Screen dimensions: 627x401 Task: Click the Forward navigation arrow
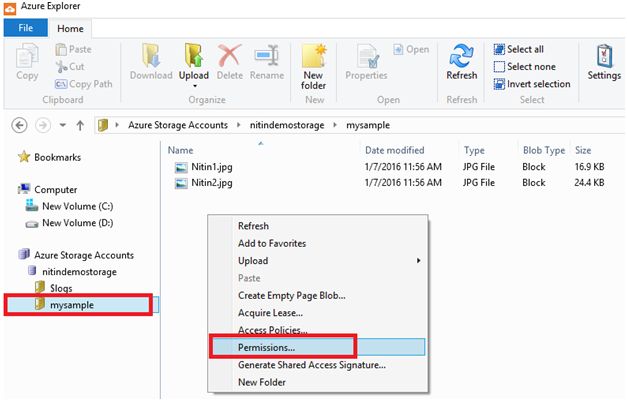[43, 126]
